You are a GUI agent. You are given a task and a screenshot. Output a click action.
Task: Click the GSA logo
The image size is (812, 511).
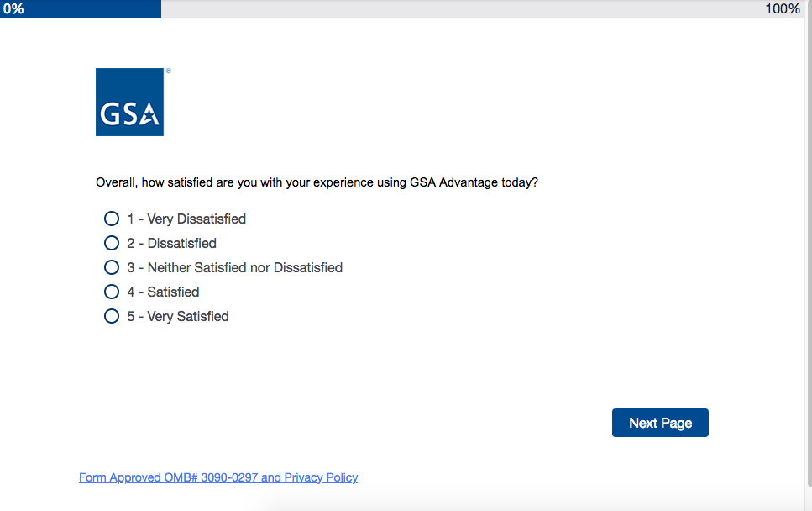(129, 102)
